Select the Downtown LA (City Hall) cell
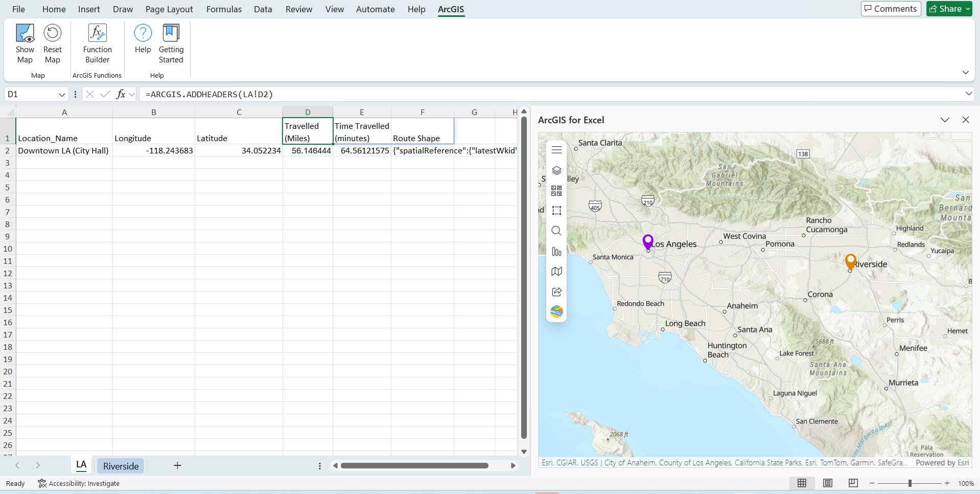 click(x=64, y=151)
